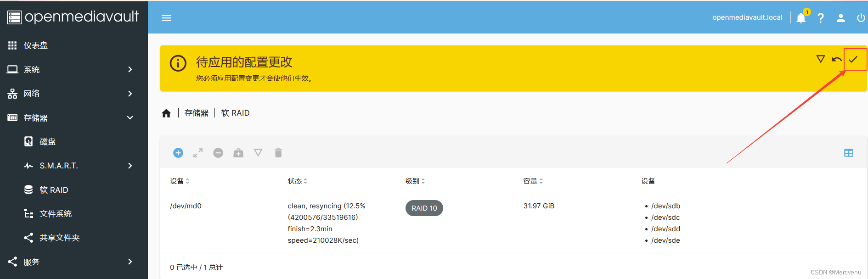The width and height of the screenshot is (868, 279).
Task: Create new RAID with plus icon
Action: [x=178, y=153]
